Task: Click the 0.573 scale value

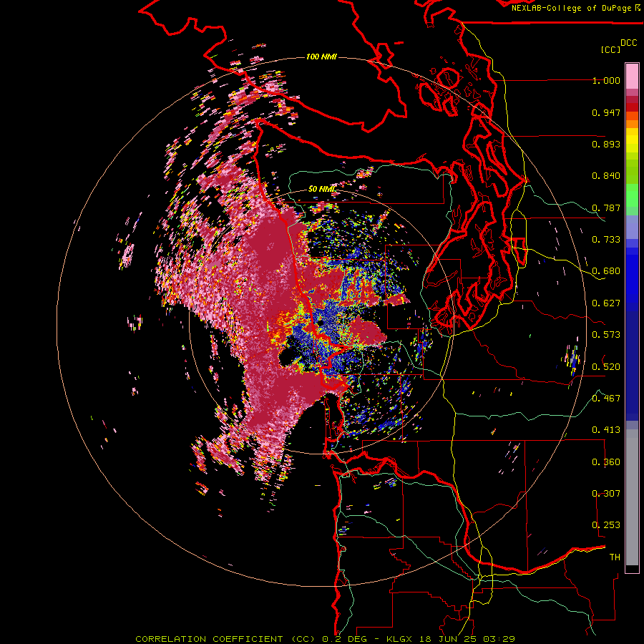Action: (606, 335)
